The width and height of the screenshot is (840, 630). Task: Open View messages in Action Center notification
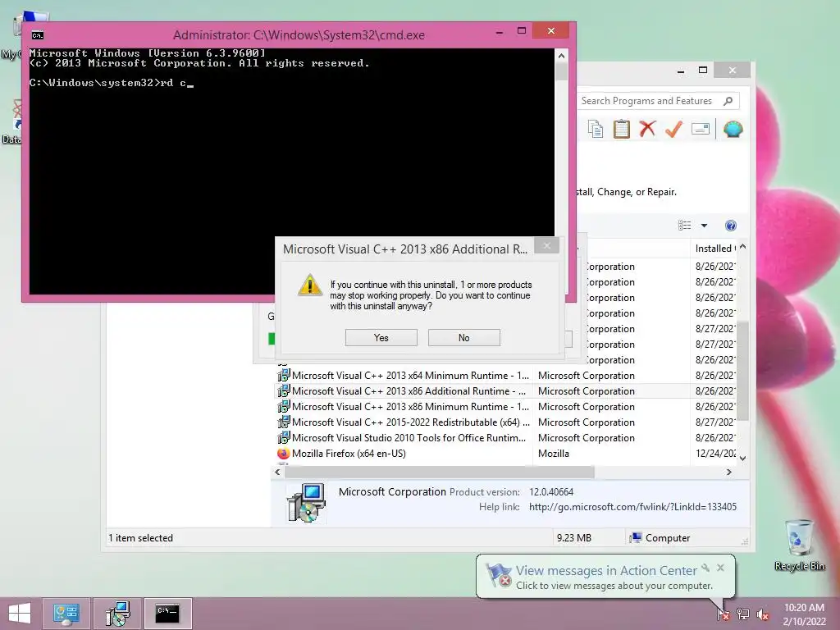(x=606, y=571)
